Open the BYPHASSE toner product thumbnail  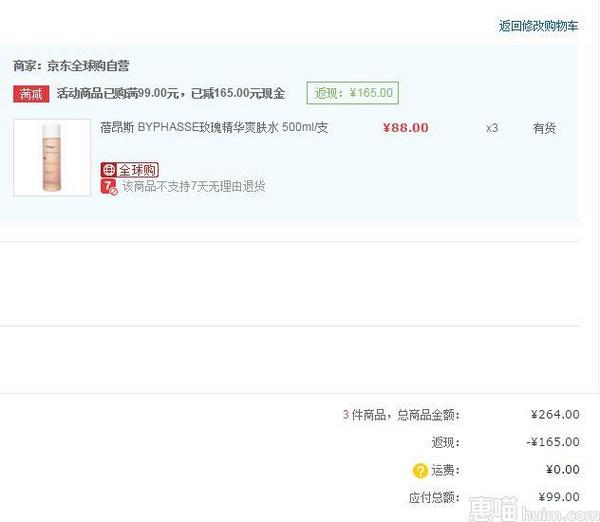[52, 157]
